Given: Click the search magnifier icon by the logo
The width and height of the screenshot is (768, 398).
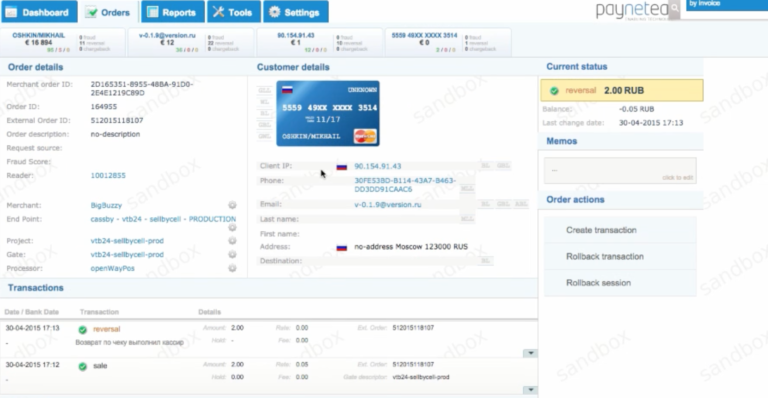Looking at the screenshot, I should 674,8.
